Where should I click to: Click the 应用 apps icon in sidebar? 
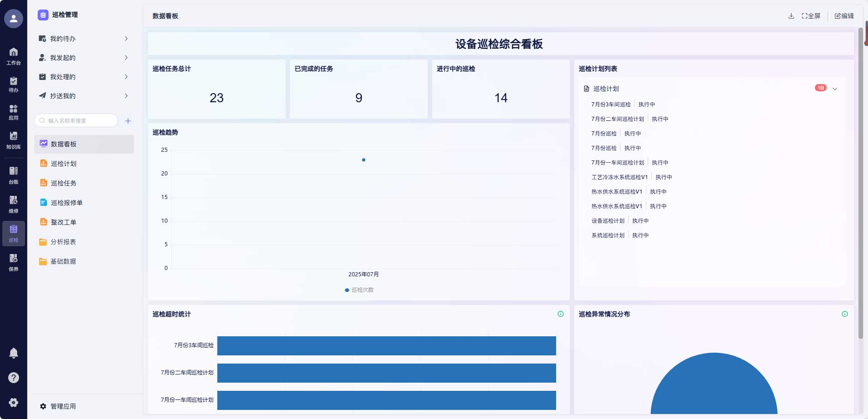[13, 113]
